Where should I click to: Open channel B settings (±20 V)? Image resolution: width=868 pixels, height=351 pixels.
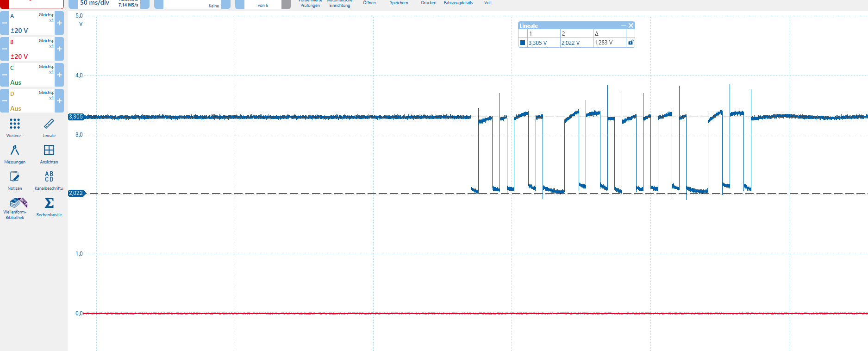(x=31, y=49)
